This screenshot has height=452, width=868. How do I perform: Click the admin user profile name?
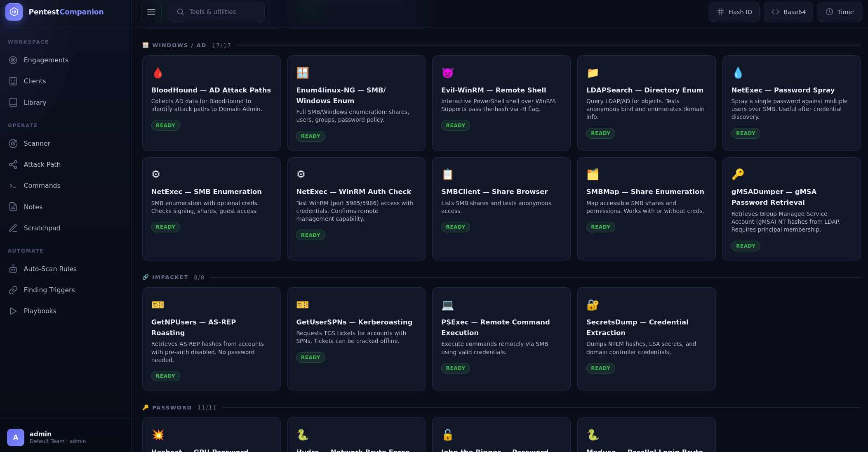click(x=40, y=434)
